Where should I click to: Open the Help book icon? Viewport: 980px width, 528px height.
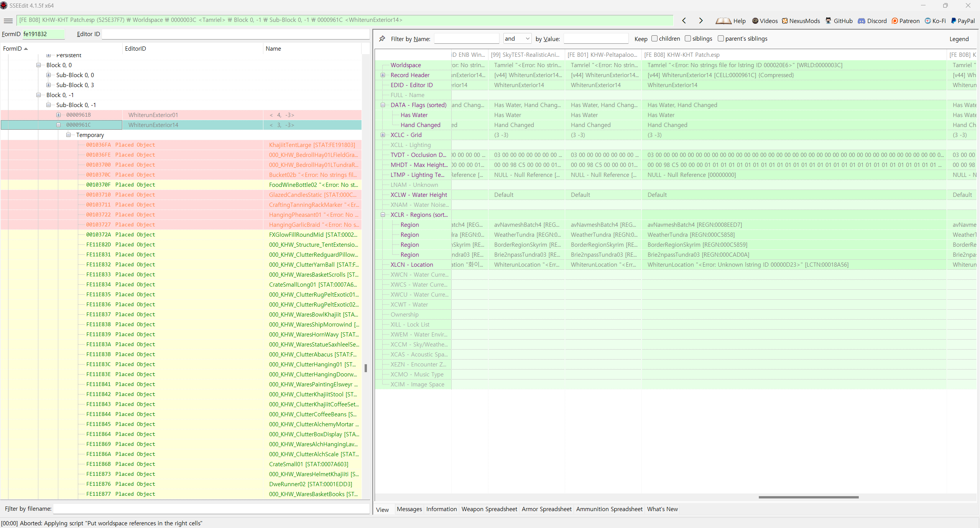point(723,21)
